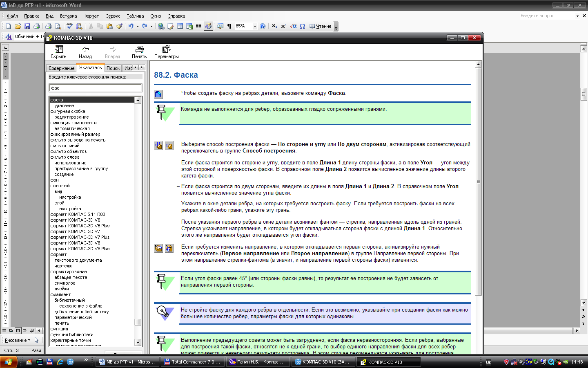Open the zoom 85% dropdown
Viewport: 588px width, 368px height.
pos(255,26)
